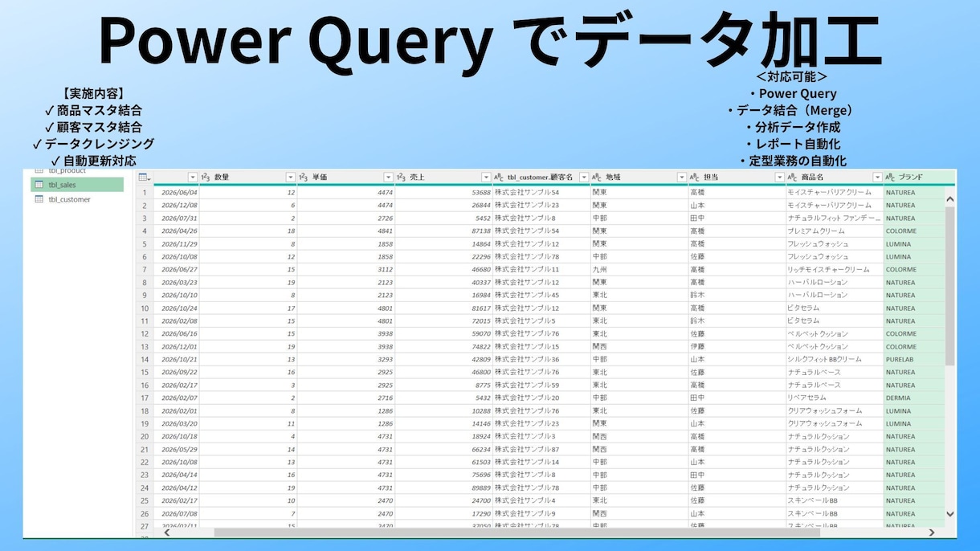Image resolution: width=980 pixels, height=551 pixels.
Task: Open the 売上 column filter dropdown
Action: [486, 177]
